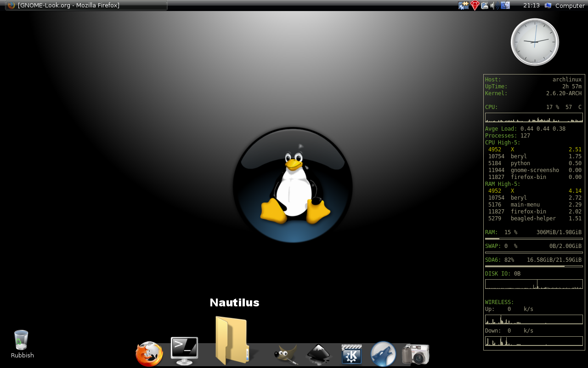Click the SDA6 disk usage bar
Viewport: 588px width, 368px height.
534,266
